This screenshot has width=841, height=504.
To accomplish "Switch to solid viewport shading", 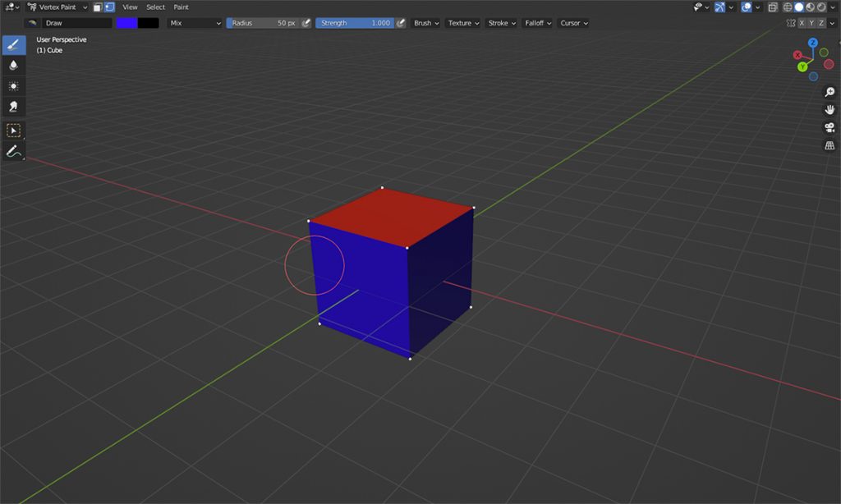I will pyautogui.click(x=799, y=7).
